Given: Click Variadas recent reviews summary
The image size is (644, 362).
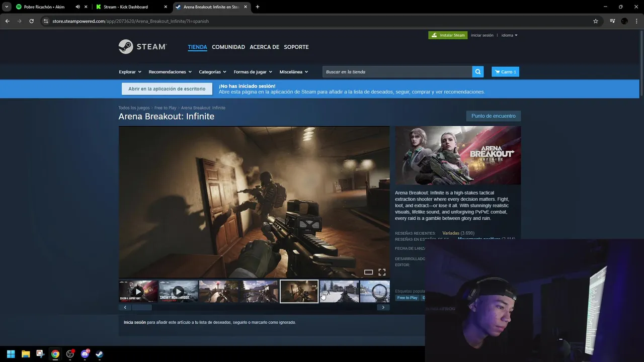Looking at the screenshot, I should [x=451, y=233].
